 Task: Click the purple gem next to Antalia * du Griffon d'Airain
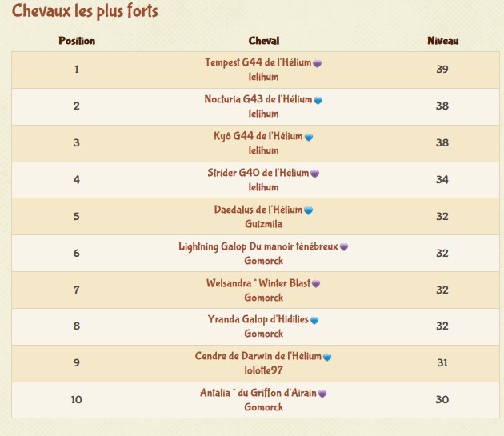(x=322, y=394)
